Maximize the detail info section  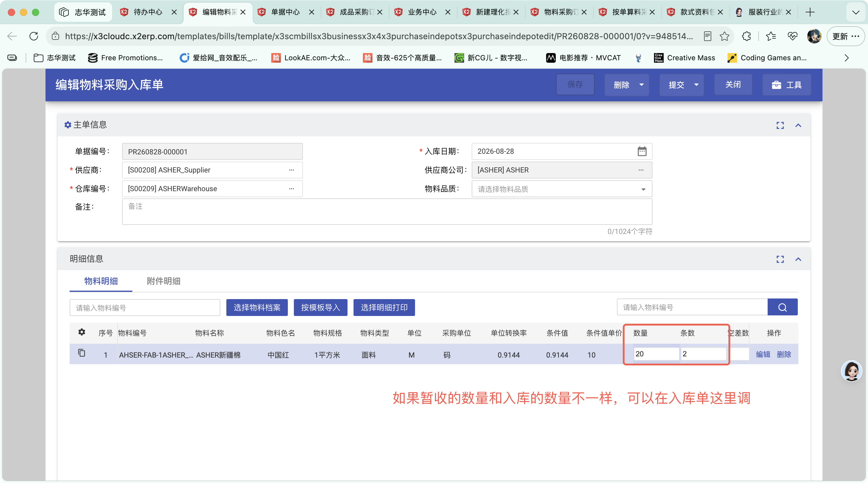click(x=780, y=259)
